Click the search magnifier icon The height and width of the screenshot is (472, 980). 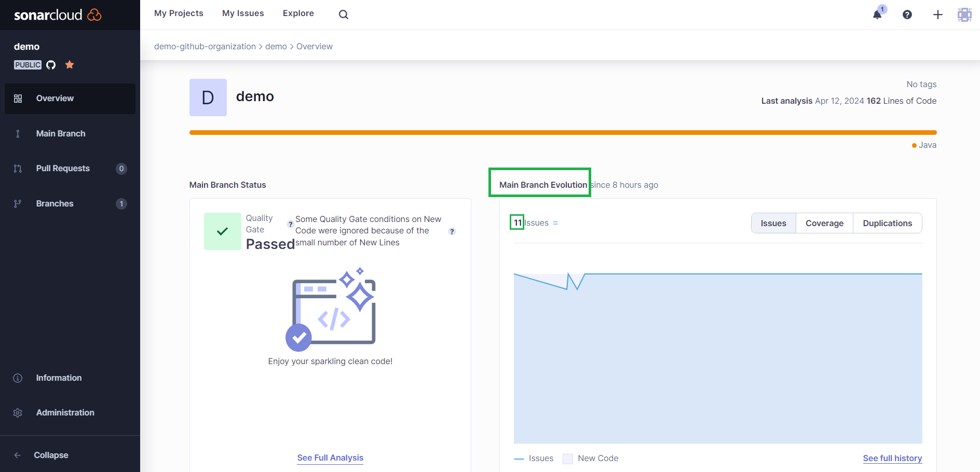(343, 15)
